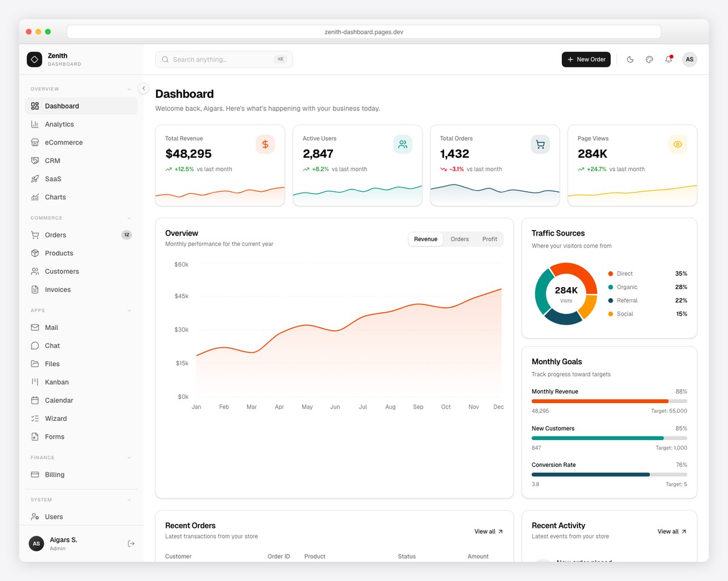This screenshot has width=728, height=581.
Task: Open the theme customizer palette icon
Action: point(649,59)
